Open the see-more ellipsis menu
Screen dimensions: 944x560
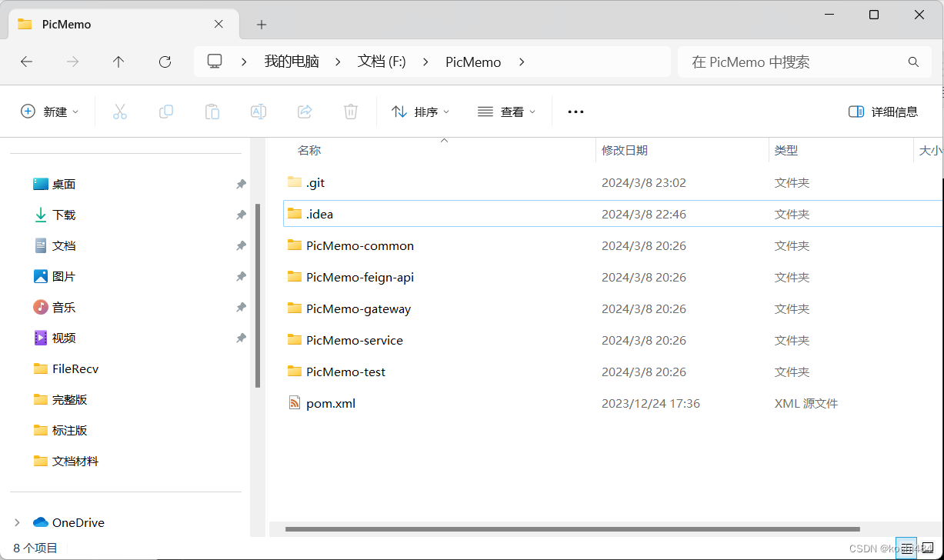pos(575,112)
